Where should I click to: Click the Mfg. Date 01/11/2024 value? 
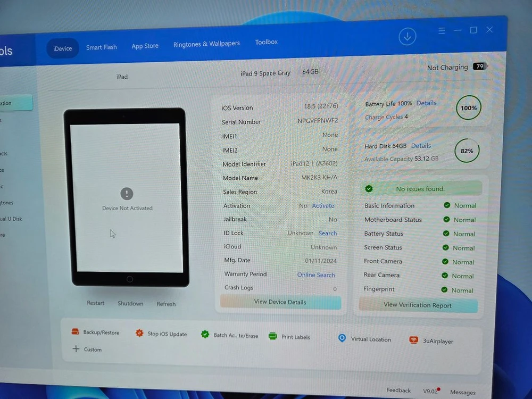pyautogui.click(x=321, y=261)
